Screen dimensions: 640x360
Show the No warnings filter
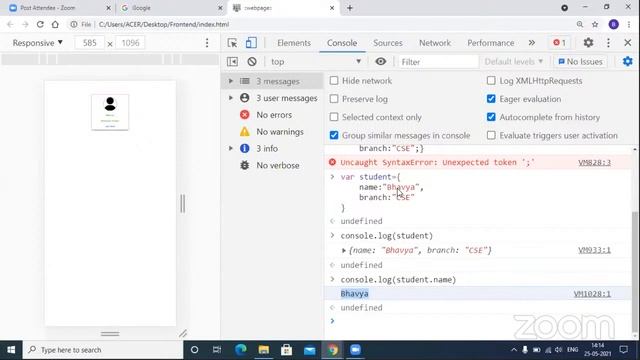point(273,132)
